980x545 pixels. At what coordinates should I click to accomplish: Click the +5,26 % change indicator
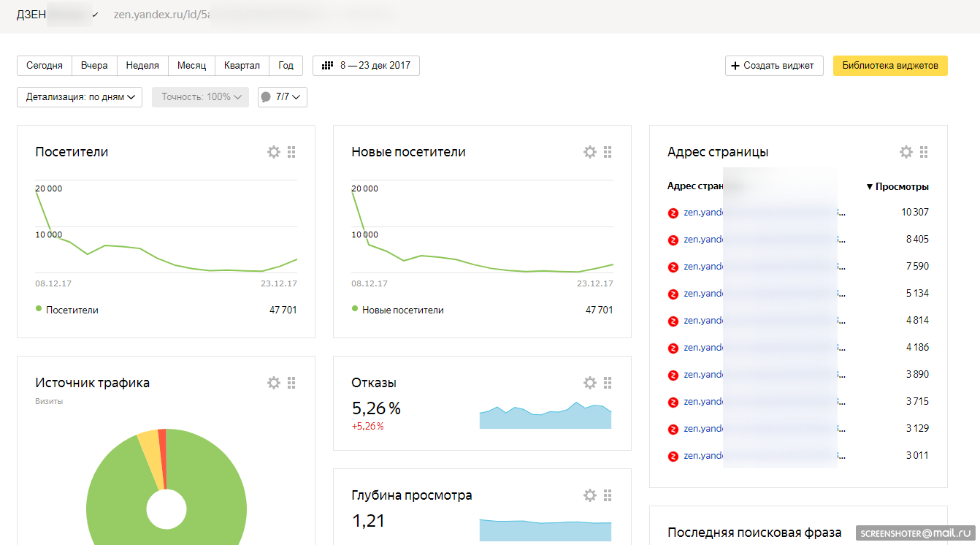coord(367,427)
